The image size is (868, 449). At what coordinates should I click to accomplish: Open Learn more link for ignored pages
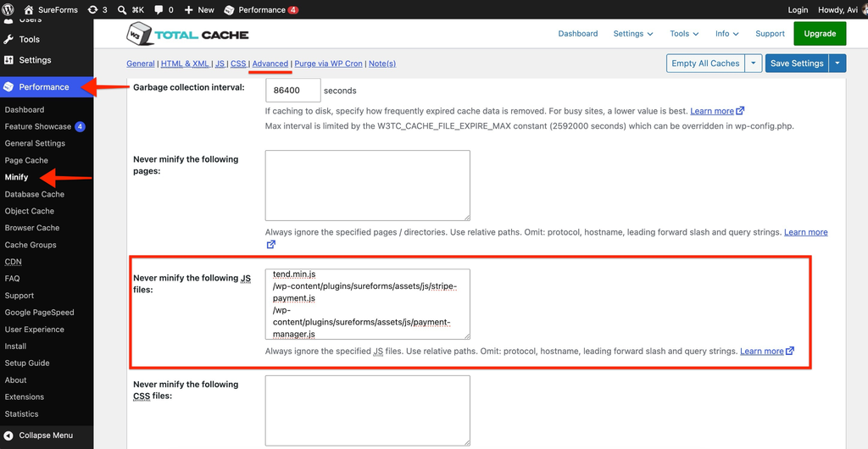(x=805, y=232)
